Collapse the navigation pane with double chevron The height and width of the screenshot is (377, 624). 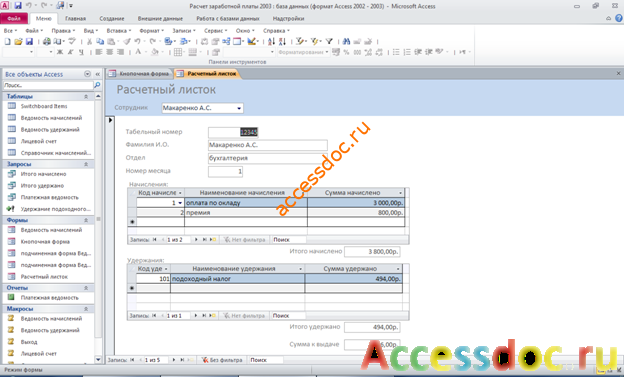(x=98, y=74)
